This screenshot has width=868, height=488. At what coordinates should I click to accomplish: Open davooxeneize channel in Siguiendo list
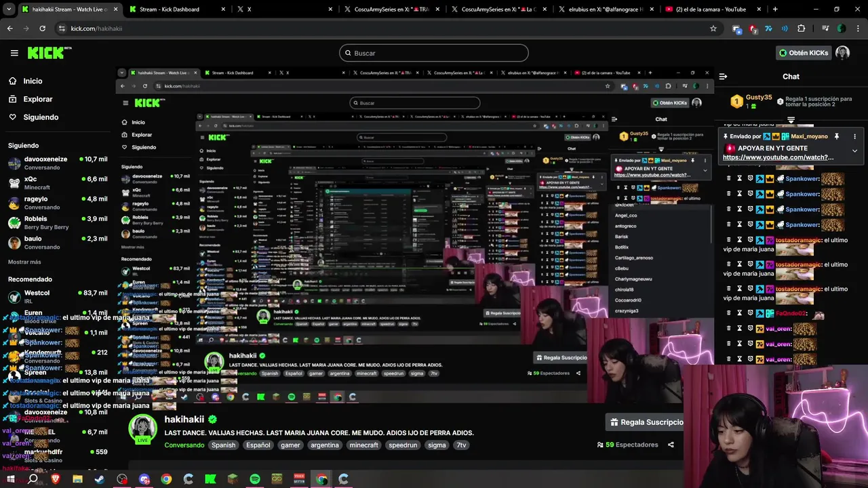pos(57,163)
